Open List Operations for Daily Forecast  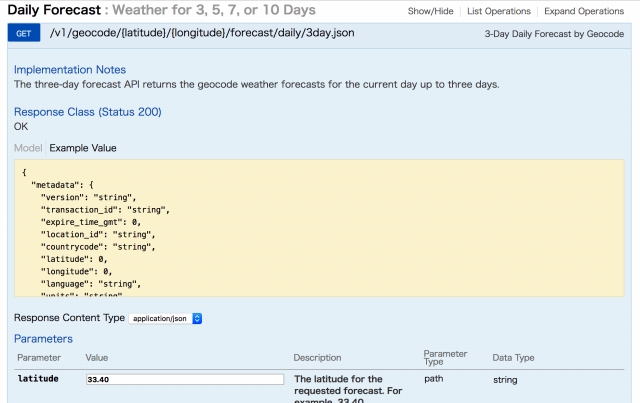click(x=500, y=11)
